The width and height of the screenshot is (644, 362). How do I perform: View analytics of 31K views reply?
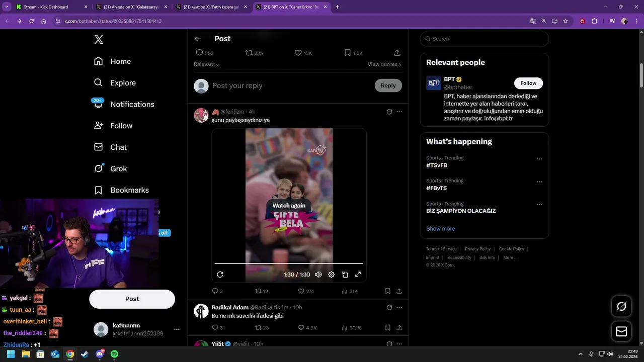[350, 291]
